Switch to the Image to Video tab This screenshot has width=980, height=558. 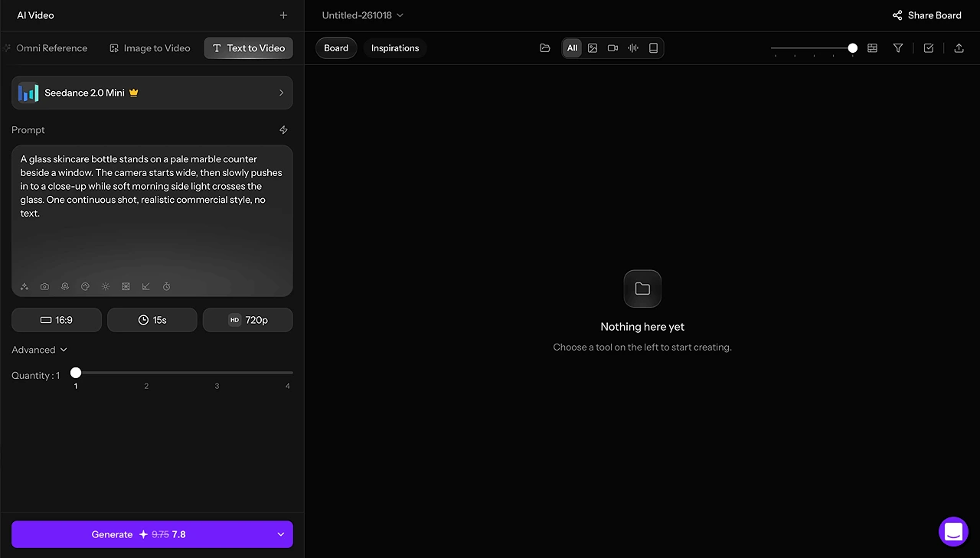pos(149,48)
